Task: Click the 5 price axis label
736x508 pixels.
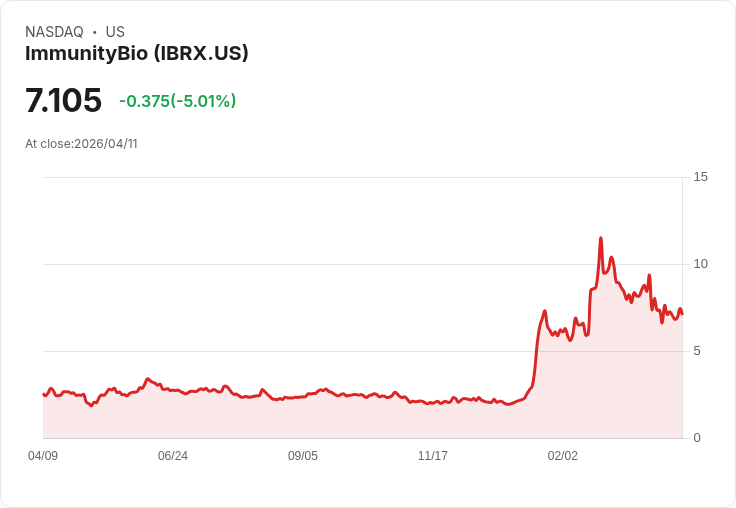Action: point(697,351)
